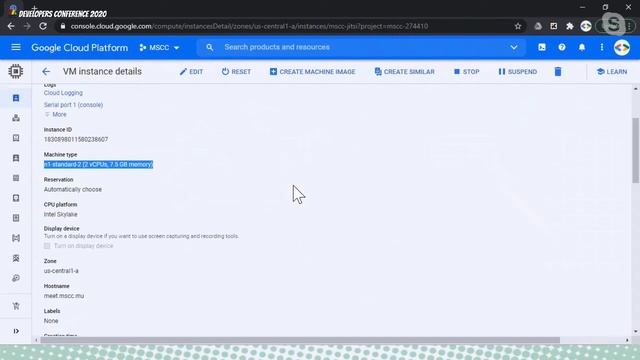Viewport: 640px width, 360px height.
Task: Open the header three-dot settings menu
Action: pos(602,47)
